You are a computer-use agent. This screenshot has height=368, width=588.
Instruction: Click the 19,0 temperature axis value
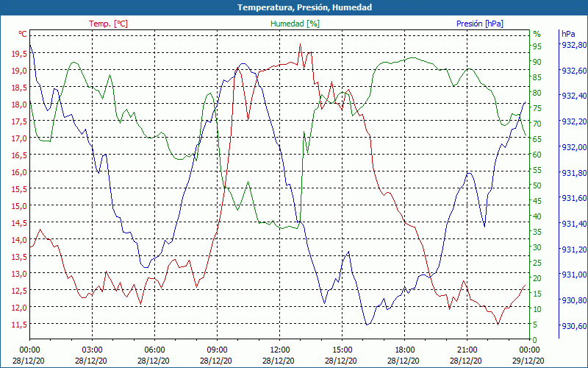coord(19,71)
